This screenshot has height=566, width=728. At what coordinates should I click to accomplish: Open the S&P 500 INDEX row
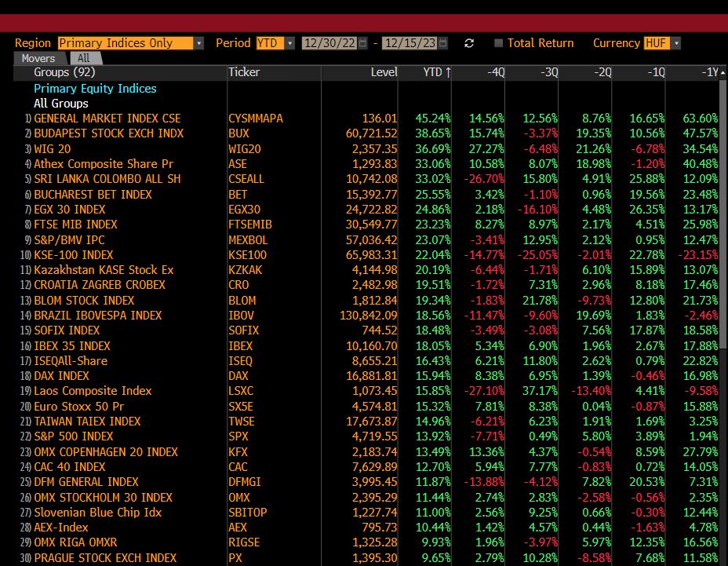(x=367, y=436)
